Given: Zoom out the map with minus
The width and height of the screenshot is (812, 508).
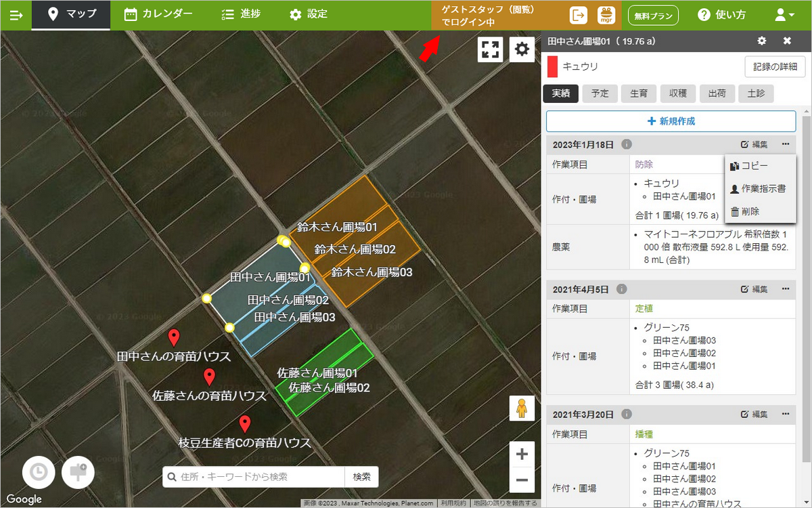Looking at the screenshot, I should tap(522, 480).
